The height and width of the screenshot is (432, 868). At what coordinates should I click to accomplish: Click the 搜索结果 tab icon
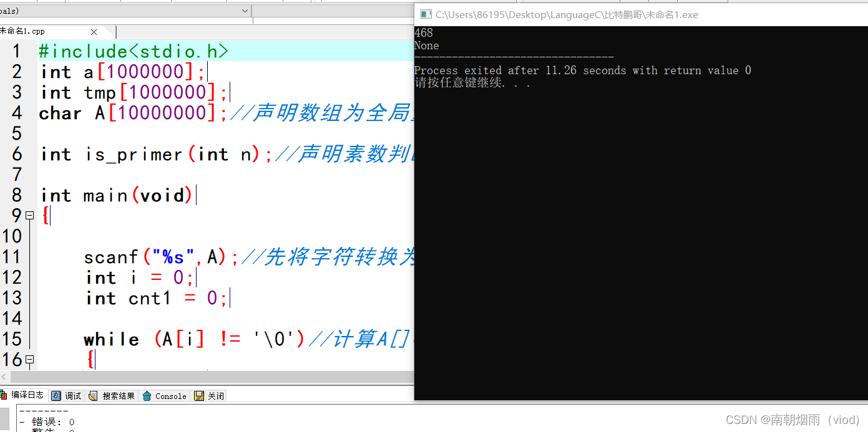pos(94,396)
